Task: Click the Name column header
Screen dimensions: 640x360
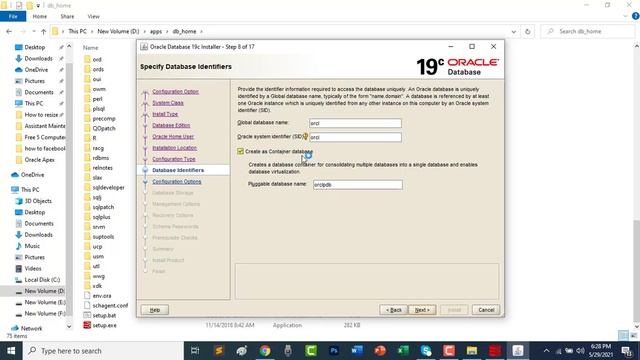Action: click(91, 48)
